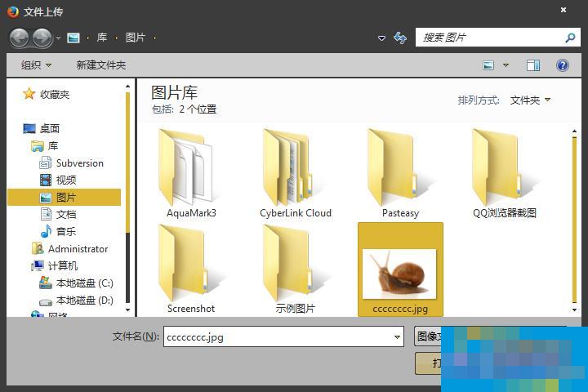Open the 组织 dropdown menu
The height and width of the screenshot is (392, 588).
click(x=36, y=65)
